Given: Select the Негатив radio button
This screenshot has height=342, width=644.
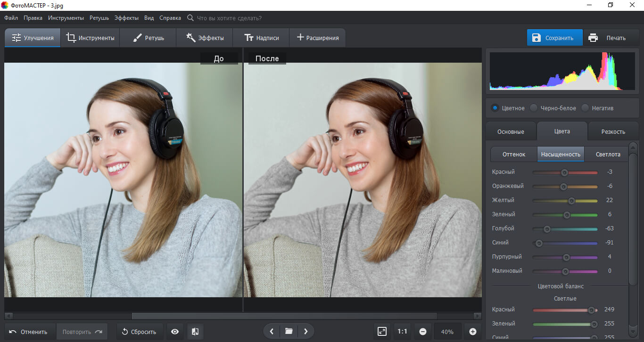Looking at the screenshot, I should tap(585, 108).
